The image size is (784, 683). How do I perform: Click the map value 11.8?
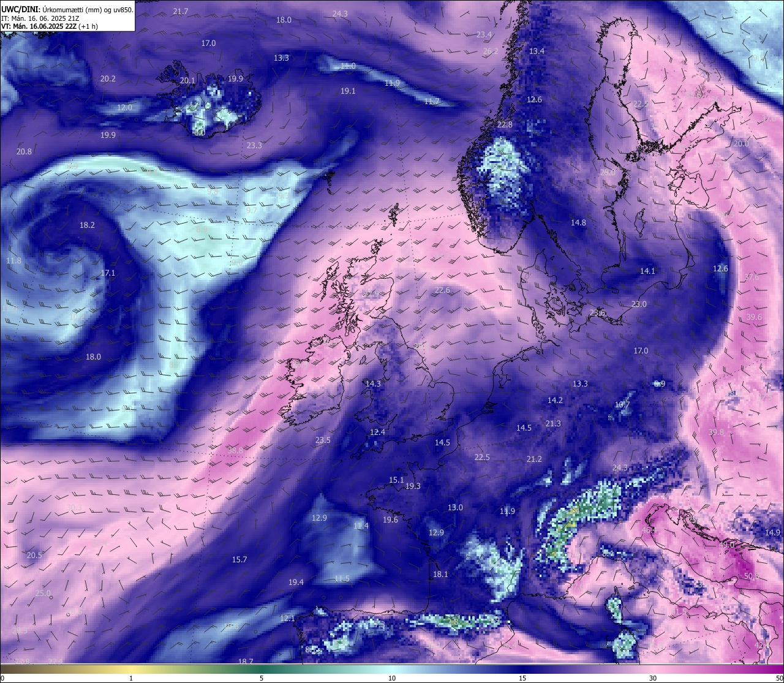point(13,260)
